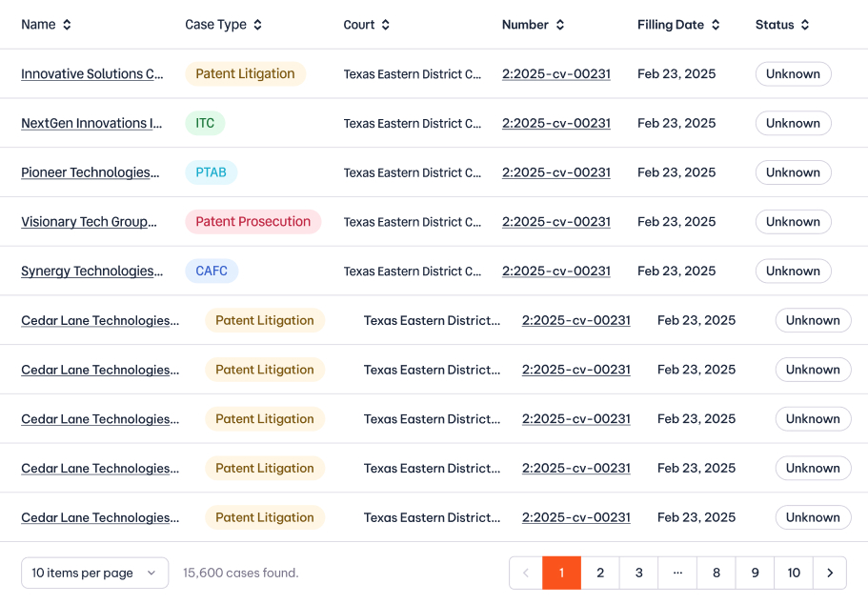Image resolution: width=868 pixels, height=604 pixels.
Task: Open NextGen Innovations case link
Action: (91, 124)
